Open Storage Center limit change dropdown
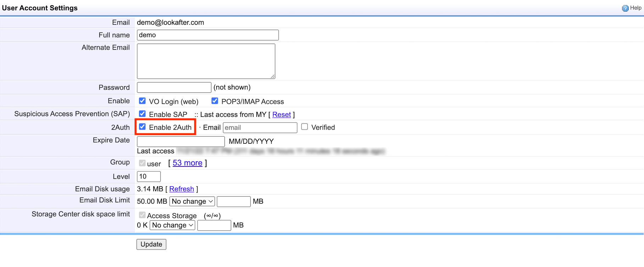The height and width of the screenshot is (267, 644). 172,225
